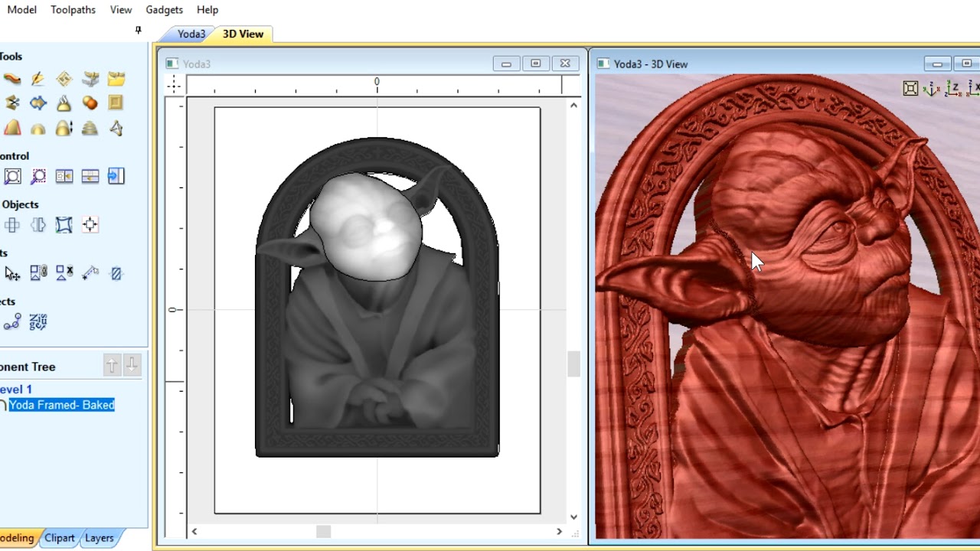This screenshot has width=980, height=551.
Task: Click the second align objects icon
Action: [38, 225]
